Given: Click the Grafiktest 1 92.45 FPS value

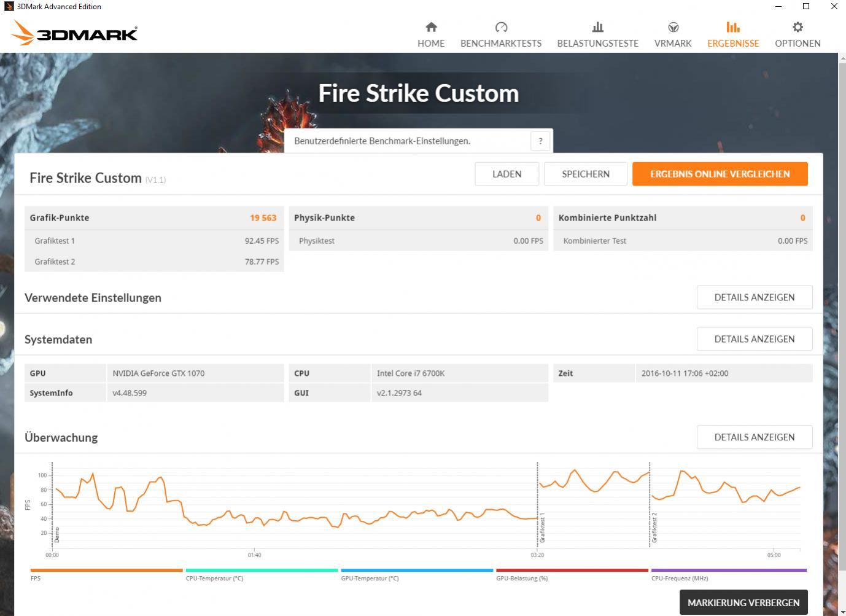Looking at the screenshot, I should pyautogui.click(x=262, y=241).
